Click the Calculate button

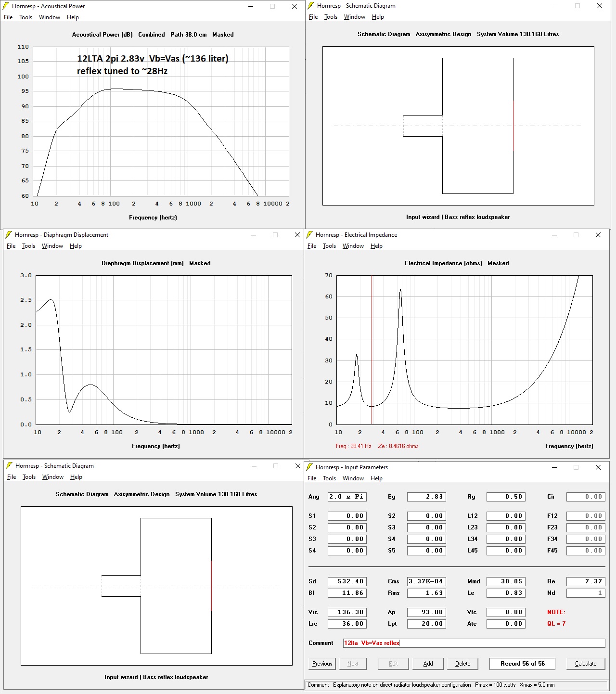pyautogui.click(x=586, y=664)
